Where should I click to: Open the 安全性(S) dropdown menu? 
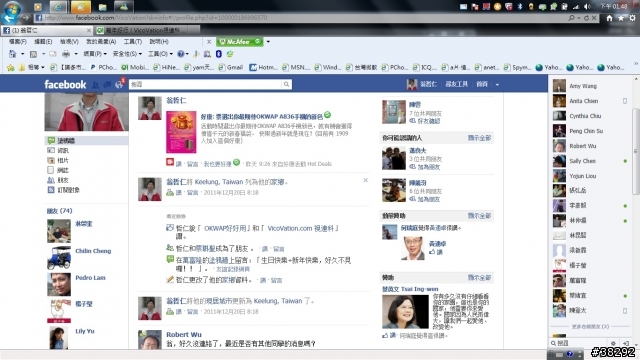(127, 54)
